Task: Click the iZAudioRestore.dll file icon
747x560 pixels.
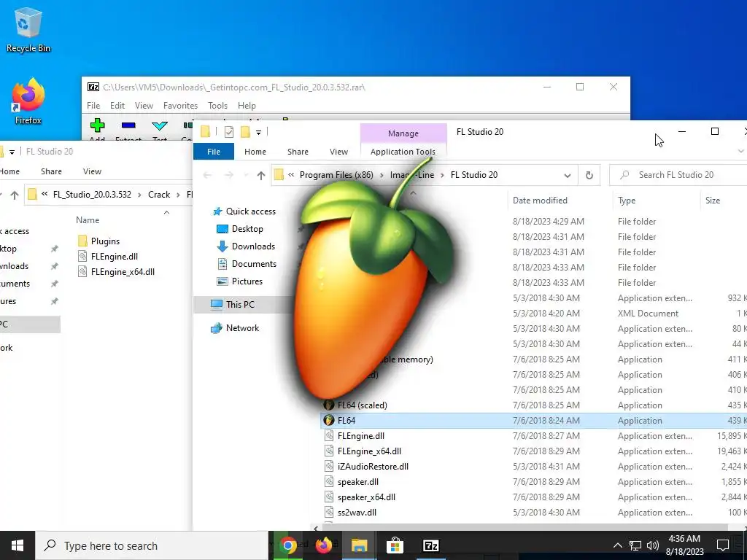Action: click(x=329, y=466)
